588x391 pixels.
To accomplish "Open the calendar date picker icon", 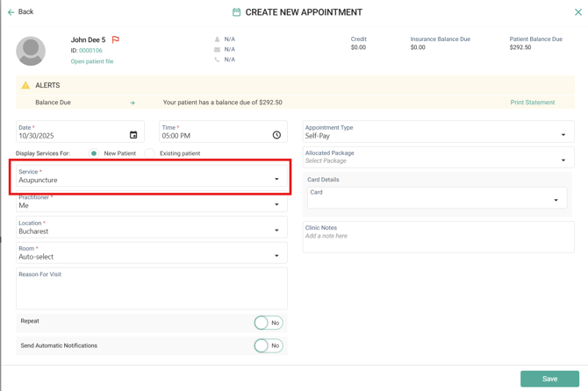I will 133,135.
